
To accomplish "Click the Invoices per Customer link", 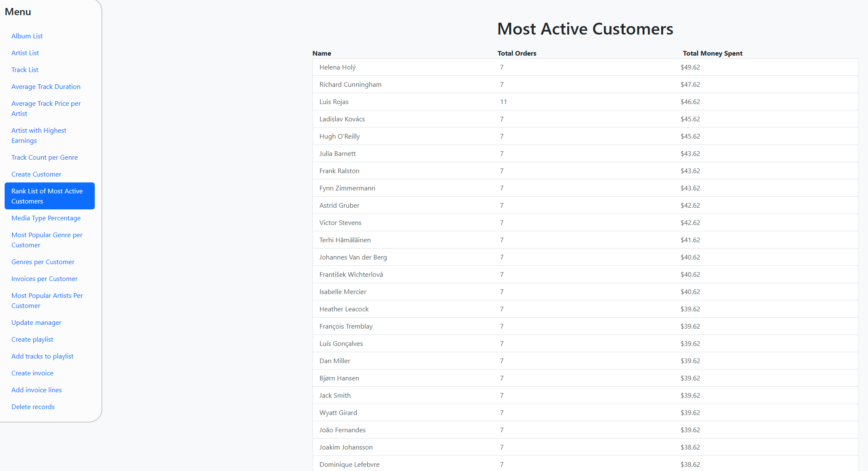I will click(45, 279).
